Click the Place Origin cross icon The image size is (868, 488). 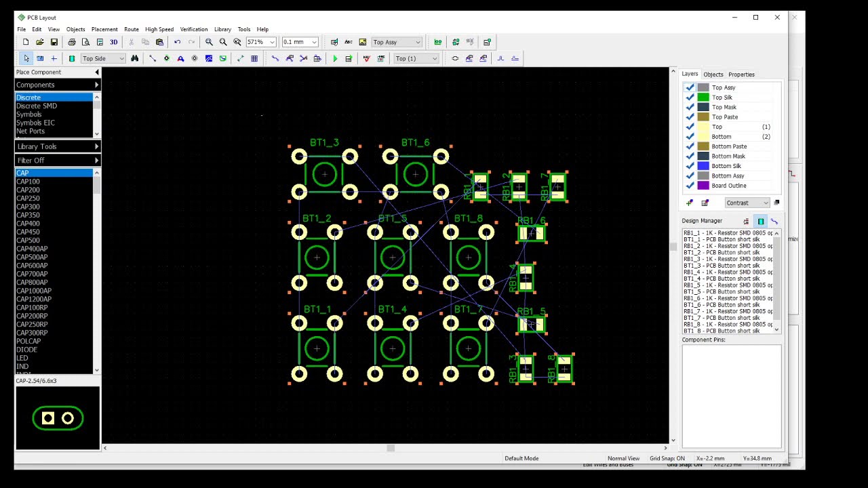[x=54, y=58]
